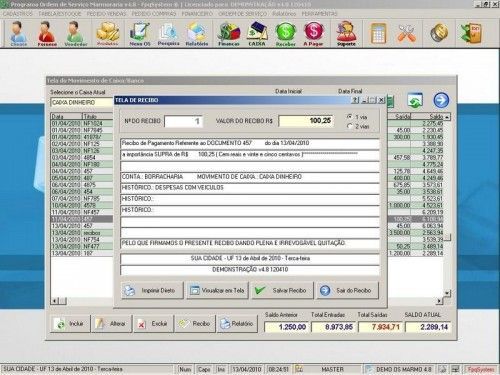Click the Saída column header
The image size is (500, 375).
tap(399, 116)
